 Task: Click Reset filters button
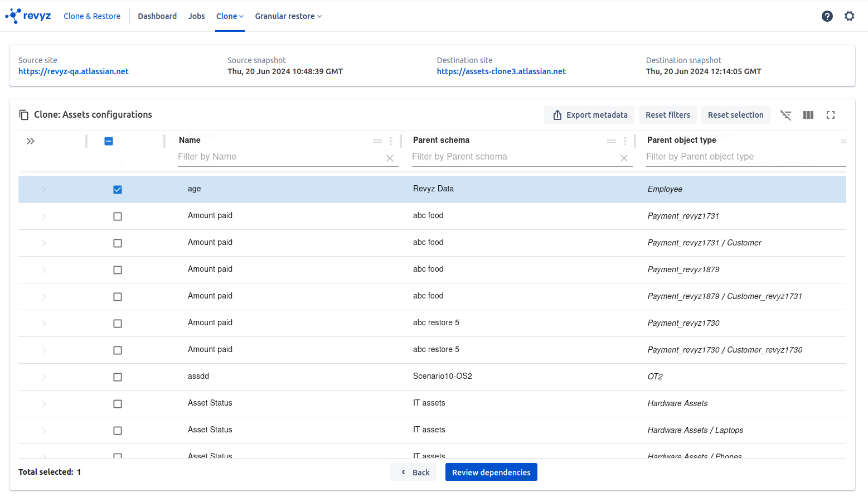(668, 115)
